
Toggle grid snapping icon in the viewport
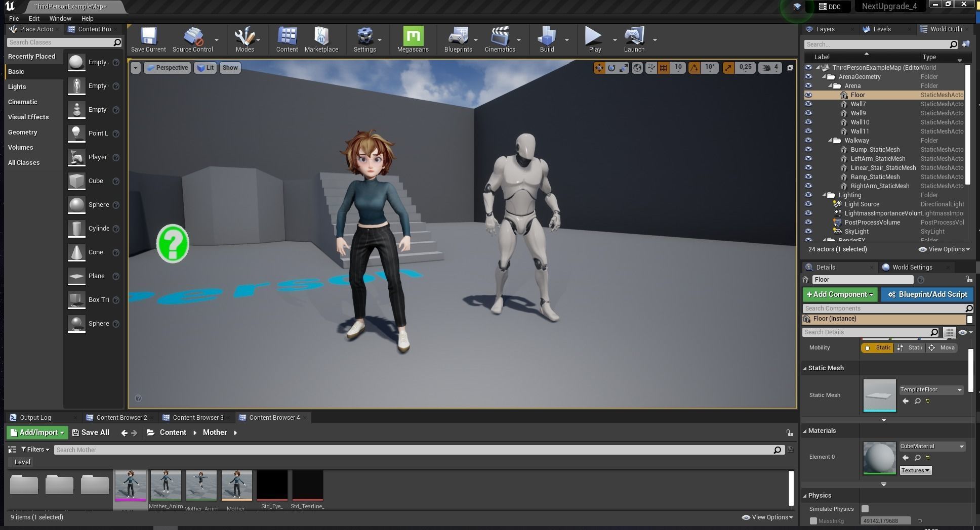(x=663, y=68)
